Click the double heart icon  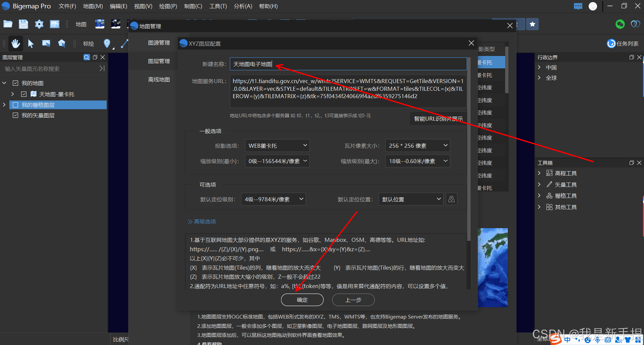tap(635, 24)
